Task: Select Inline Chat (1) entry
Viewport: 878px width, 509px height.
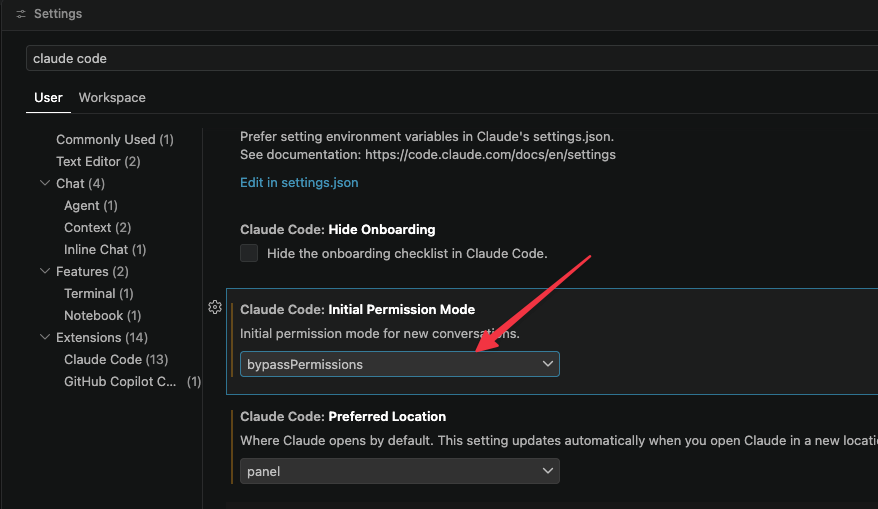Action: click(105, 249)
